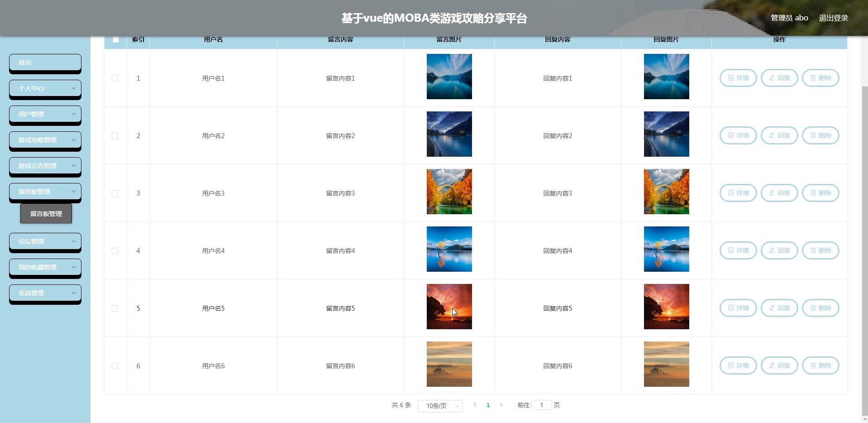The height and width of the screenshot is (423, 868).
Task: Expand the 系统管理 sidebar menu
Action: click(x=45, y=293)
